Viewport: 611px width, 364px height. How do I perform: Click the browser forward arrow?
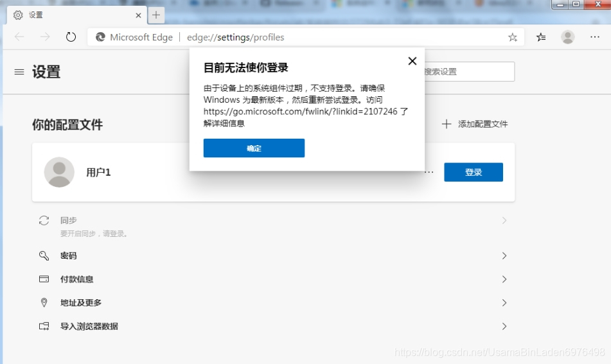pyautogui.click(x=45, y=37)
